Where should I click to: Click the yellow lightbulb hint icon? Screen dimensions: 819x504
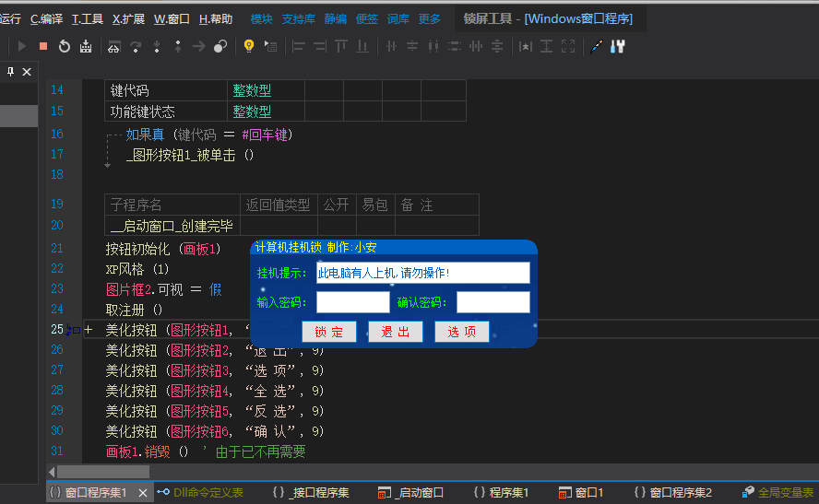click(x=249, y=46)
